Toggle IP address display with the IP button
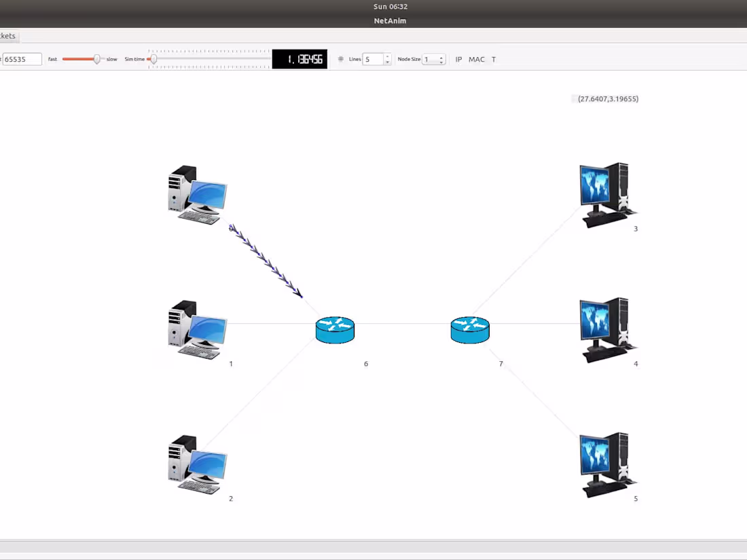Viewport: 747px width, 560px height. click(458, 60)
